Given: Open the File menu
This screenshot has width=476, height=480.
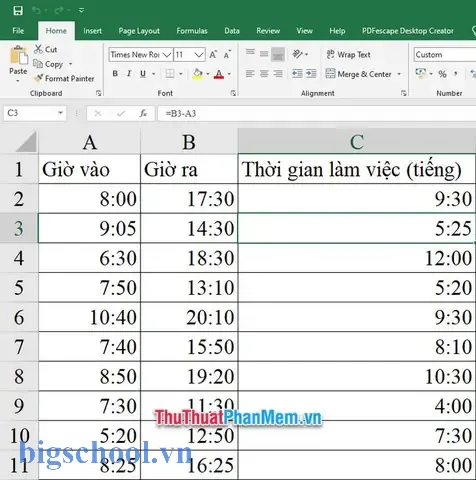Looking at the screenshot, I should tap(18, 31).
